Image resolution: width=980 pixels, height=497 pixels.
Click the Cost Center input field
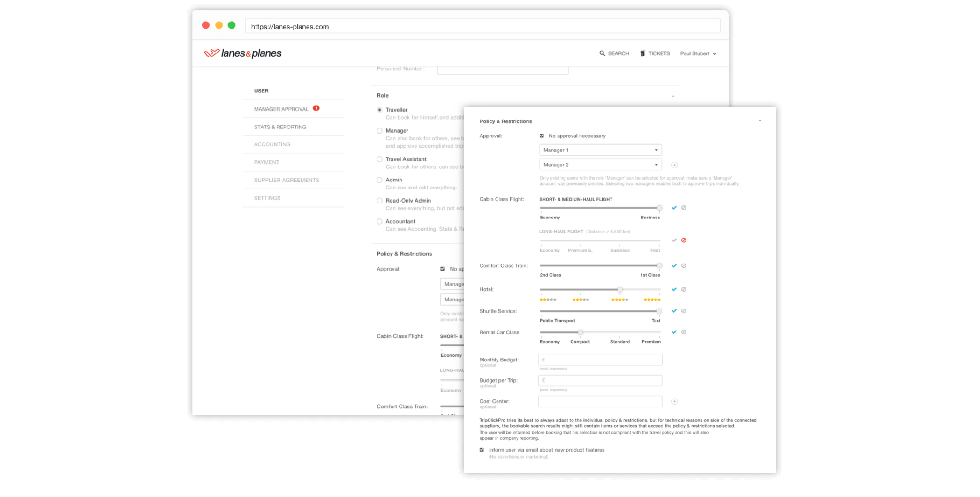coord(600,401)
